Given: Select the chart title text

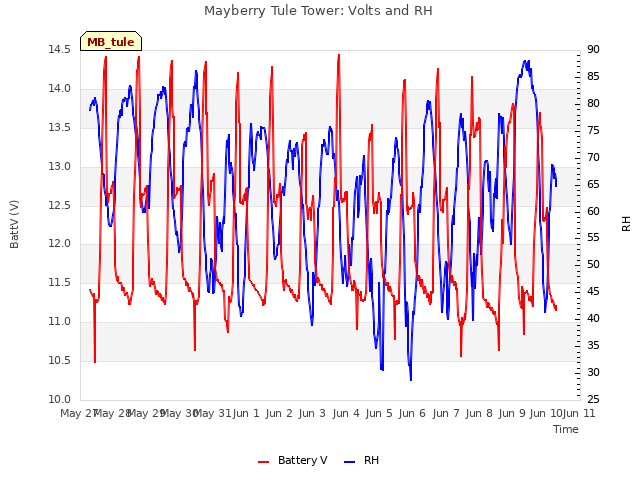Looking at the screenshot, I should pos(318,11).
